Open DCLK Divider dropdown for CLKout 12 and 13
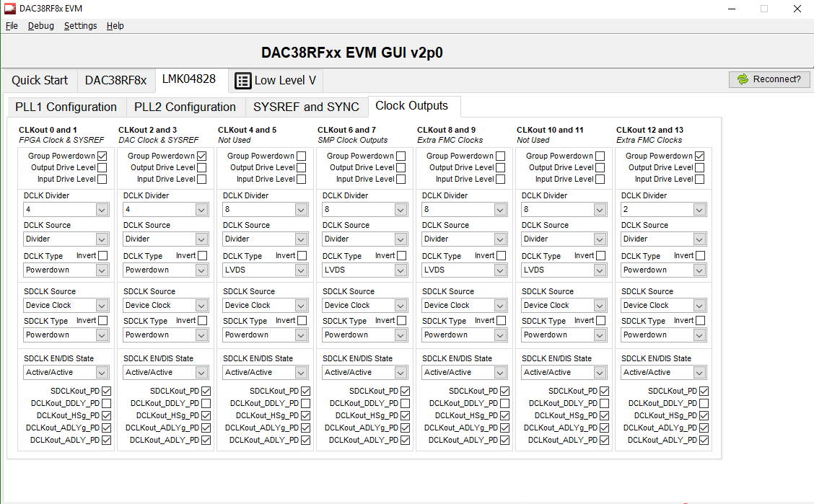This screenshot has height=504, width=814. [x=663, y=210]
